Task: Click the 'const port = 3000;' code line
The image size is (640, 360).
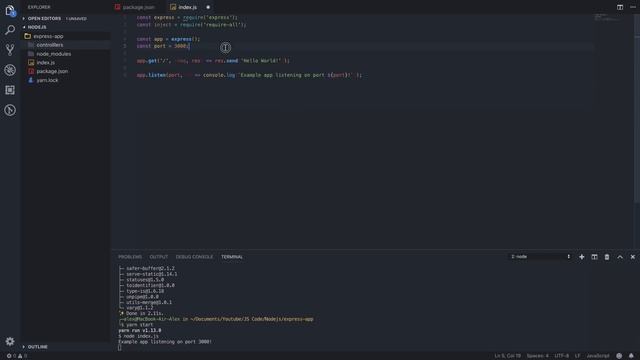Action: click(163, 46)
